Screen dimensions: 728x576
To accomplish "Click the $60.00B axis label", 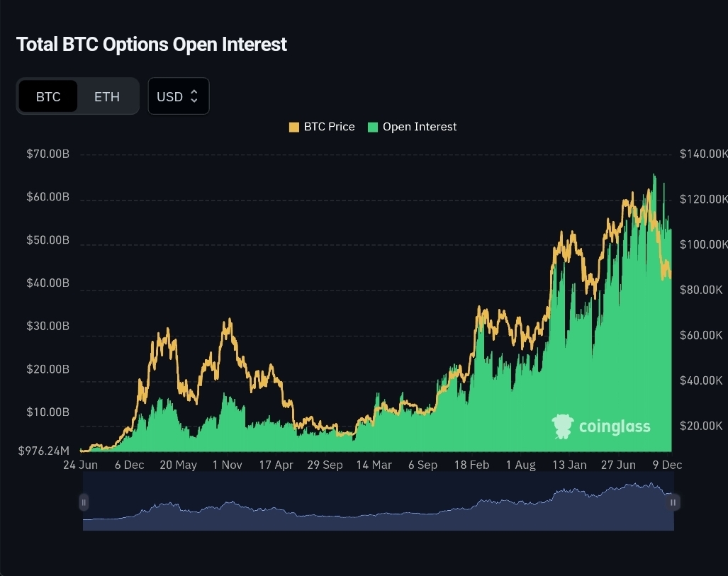I will point(47,197).
